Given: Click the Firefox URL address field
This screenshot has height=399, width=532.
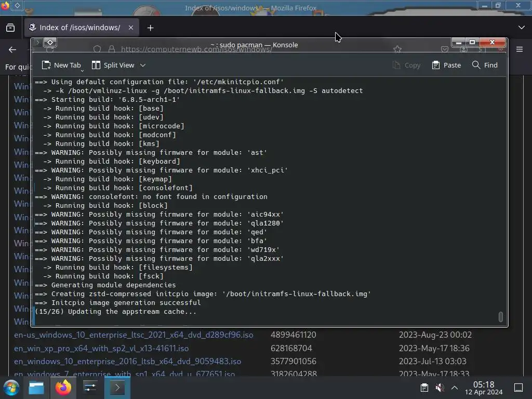Looking at the screenshot, I should (196, 49).
